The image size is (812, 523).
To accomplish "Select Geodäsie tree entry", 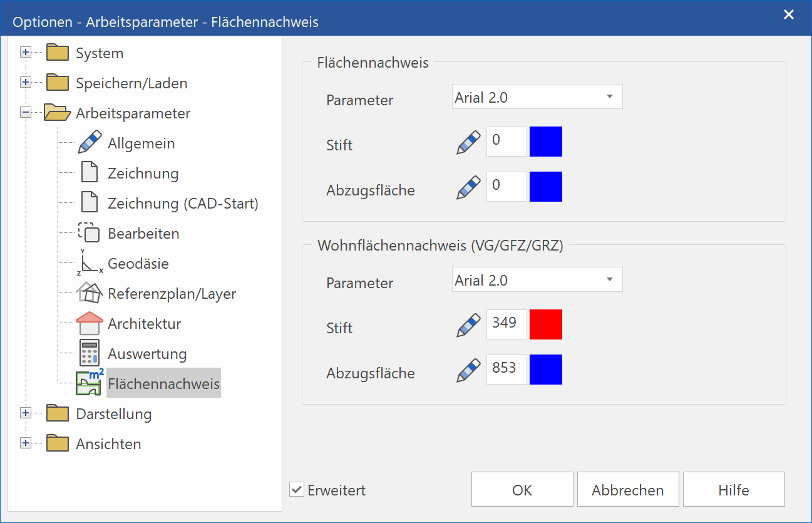I will pos(138,264).
